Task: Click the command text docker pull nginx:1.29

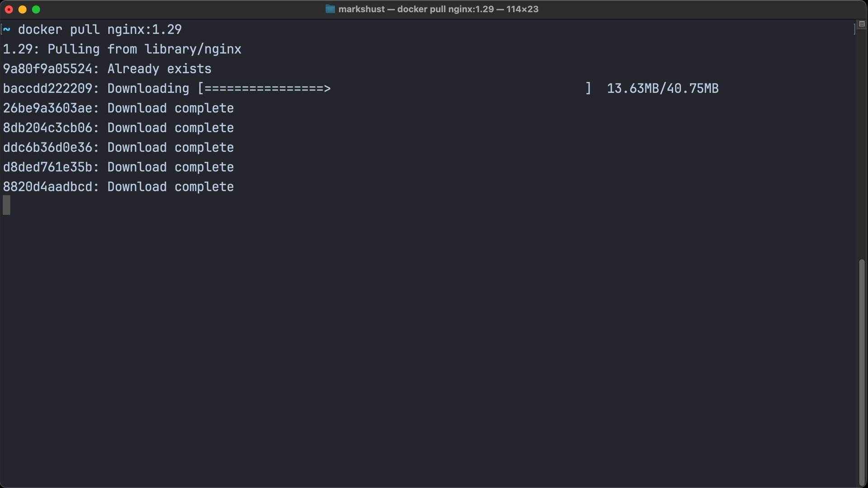Action: coord(99,29)
